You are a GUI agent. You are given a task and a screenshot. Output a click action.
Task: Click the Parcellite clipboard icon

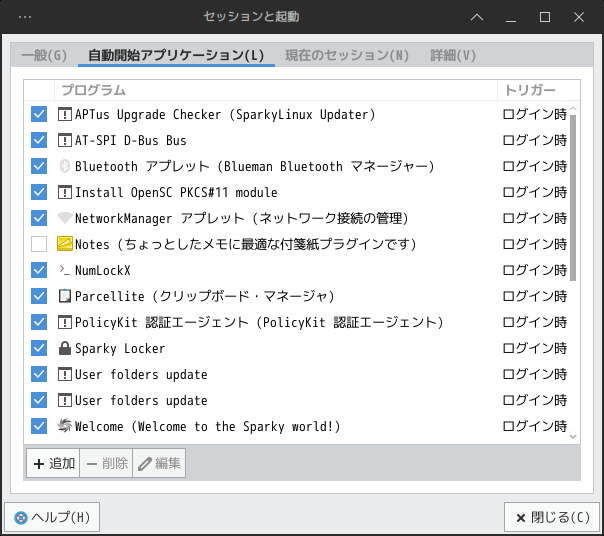pos(64,296)
